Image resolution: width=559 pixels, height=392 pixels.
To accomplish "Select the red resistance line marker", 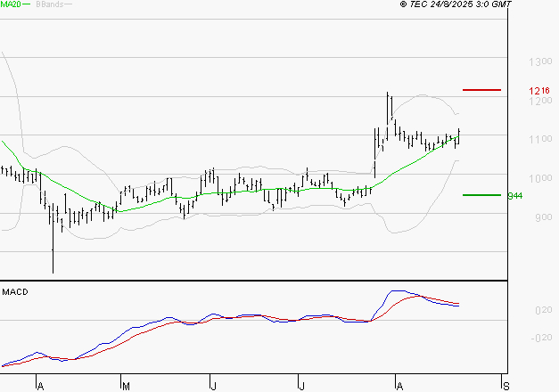I will pyautogui.click(x=481, y=90).
